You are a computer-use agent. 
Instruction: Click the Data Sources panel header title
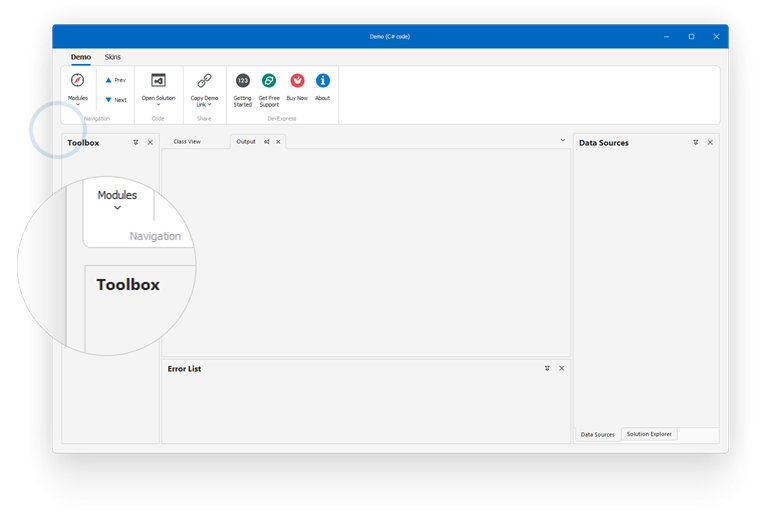point(603,143)
